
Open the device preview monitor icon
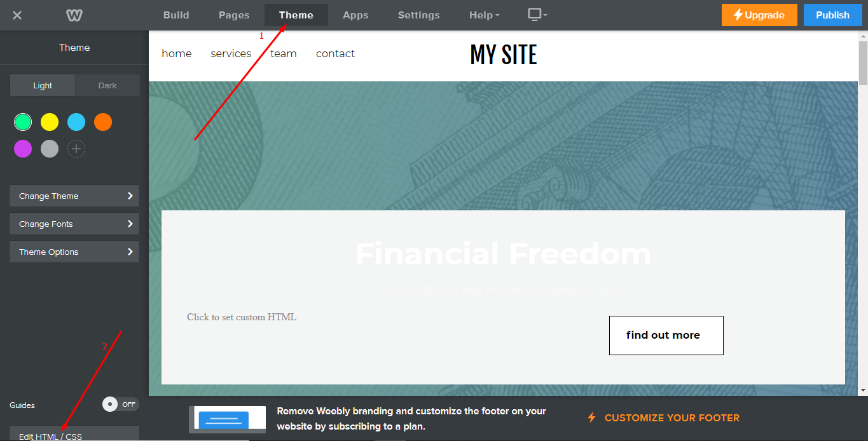537,15
